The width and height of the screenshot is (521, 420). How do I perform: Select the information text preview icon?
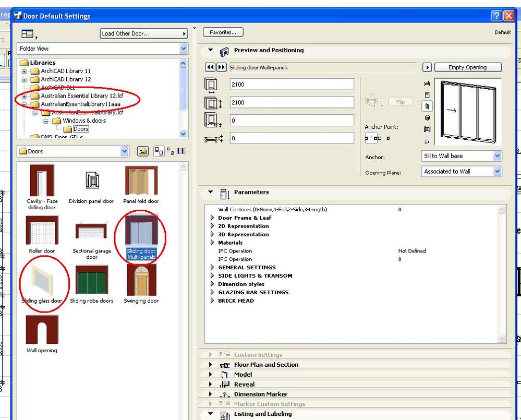coord(427,140)
